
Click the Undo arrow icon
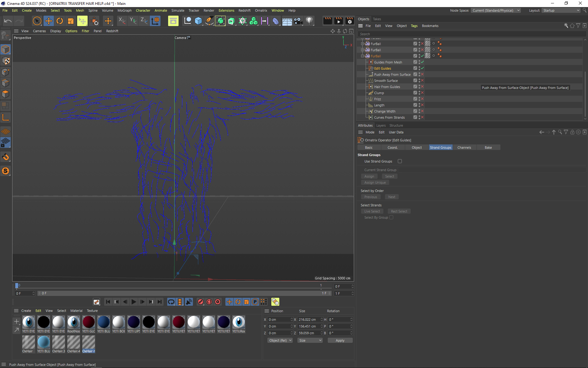click(8, 21)
